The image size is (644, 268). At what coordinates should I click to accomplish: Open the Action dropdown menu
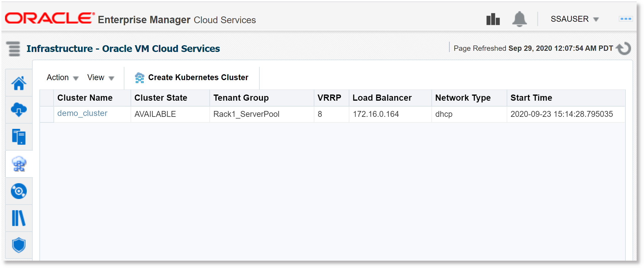coord(63,77)
